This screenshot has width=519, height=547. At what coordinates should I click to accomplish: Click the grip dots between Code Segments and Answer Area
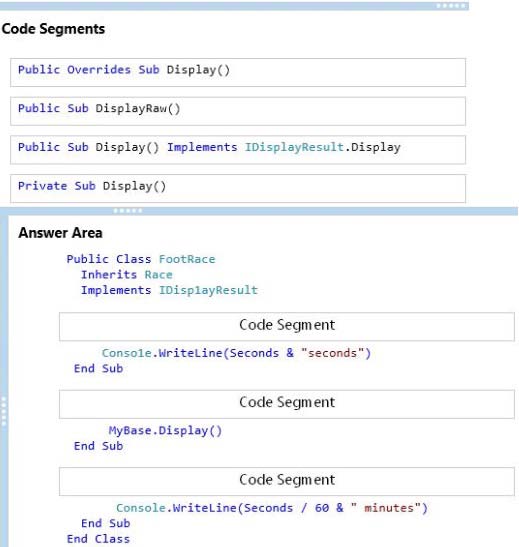128,210
